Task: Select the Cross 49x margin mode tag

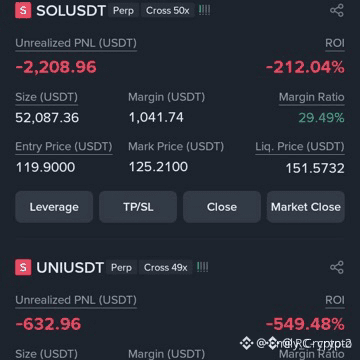Action: tap(166, 268)
